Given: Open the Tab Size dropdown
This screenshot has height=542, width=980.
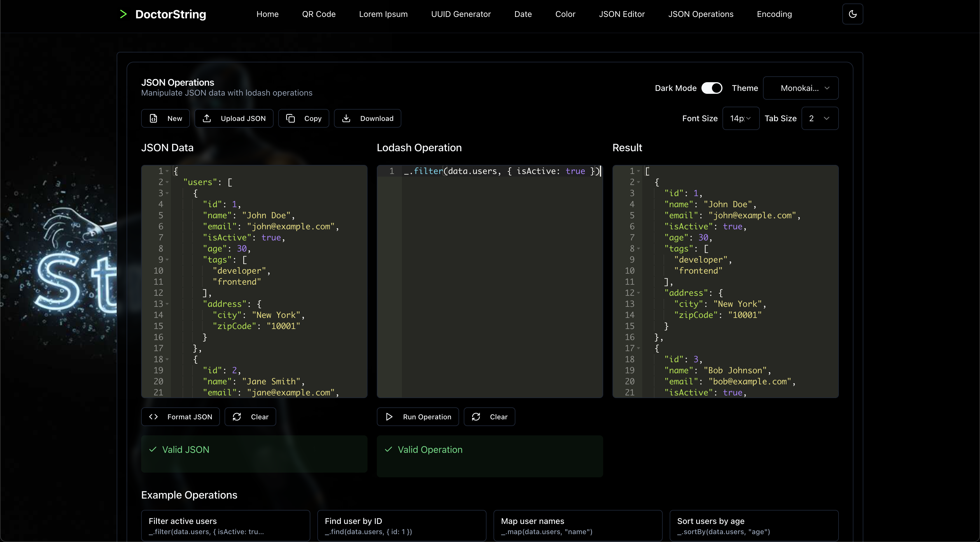Looking at the screenshot, I should 820,119.
